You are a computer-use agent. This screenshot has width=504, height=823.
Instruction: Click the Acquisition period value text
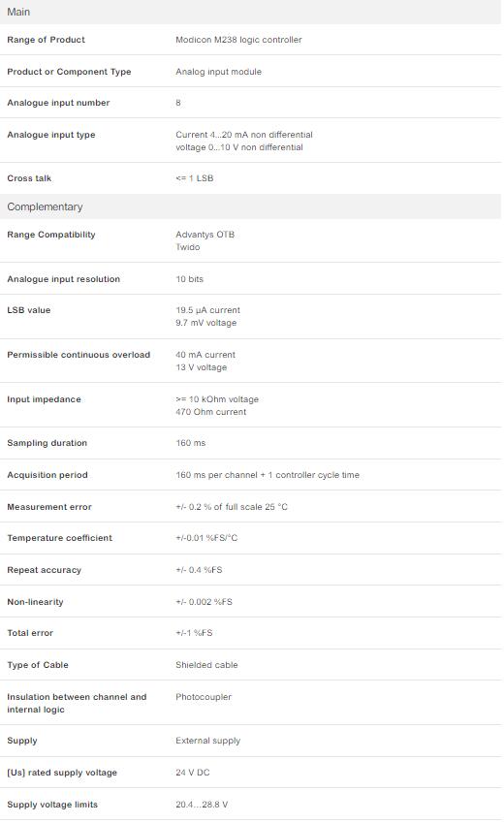pyautogui.click(x=268, y=475)
